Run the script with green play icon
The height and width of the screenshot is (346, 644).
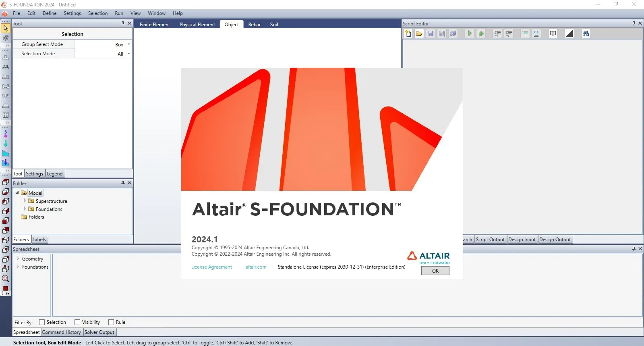pos(470,33)
